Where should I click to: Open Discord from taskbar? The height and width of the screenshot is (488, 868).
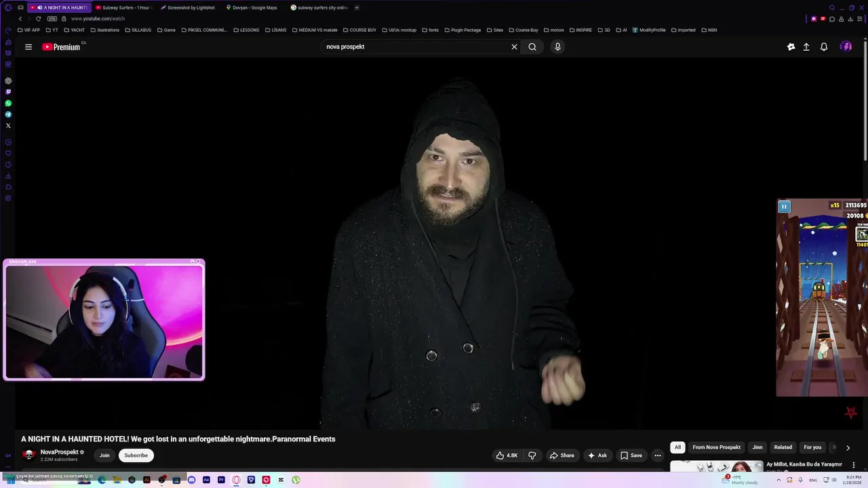191,480
